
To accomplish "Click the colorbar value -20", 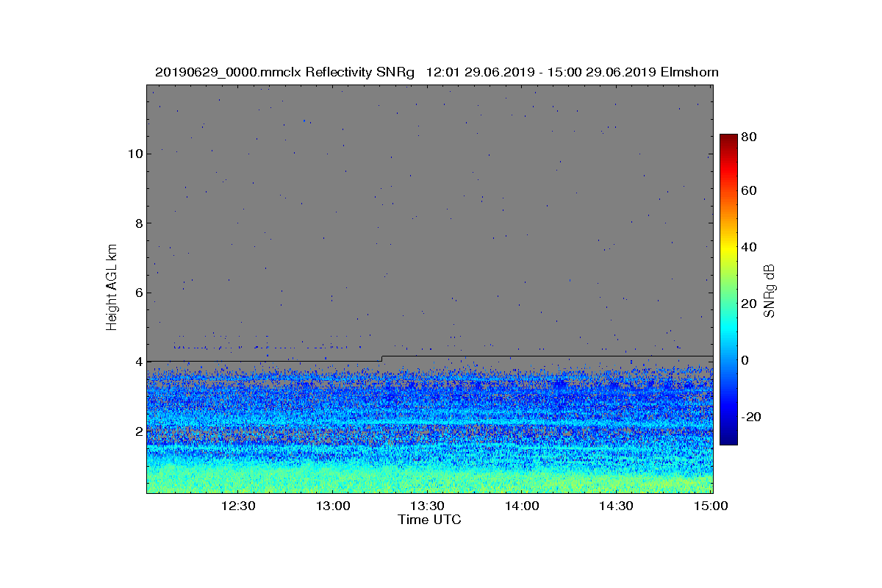I will click(x=752, y=417).
